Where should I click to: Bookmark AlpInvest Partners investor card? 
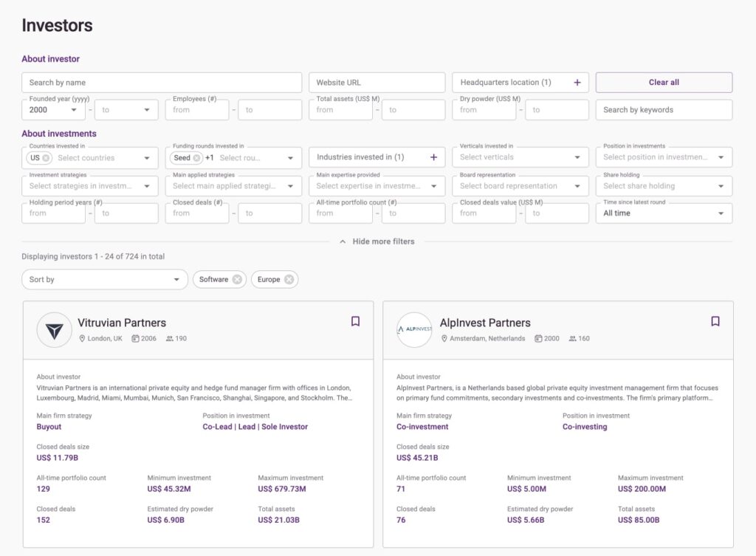click(715, 321)
